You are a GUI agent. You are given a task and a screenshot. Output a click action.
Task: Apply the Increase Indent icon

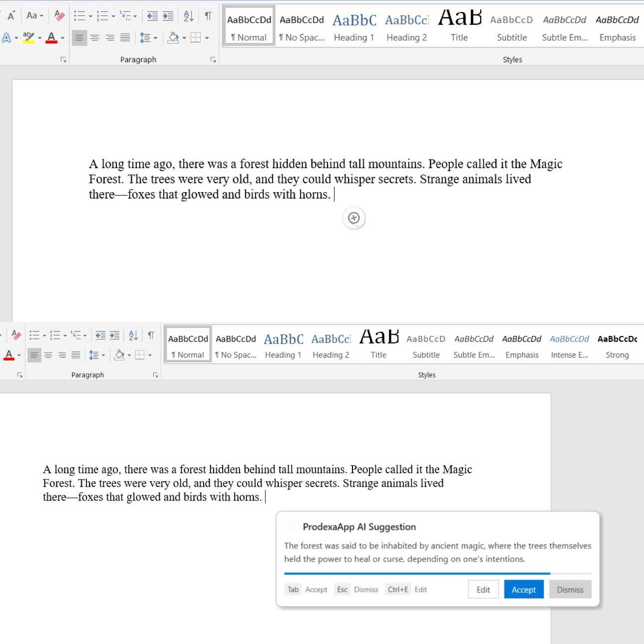pyautogui.click(x=168, y=15)
